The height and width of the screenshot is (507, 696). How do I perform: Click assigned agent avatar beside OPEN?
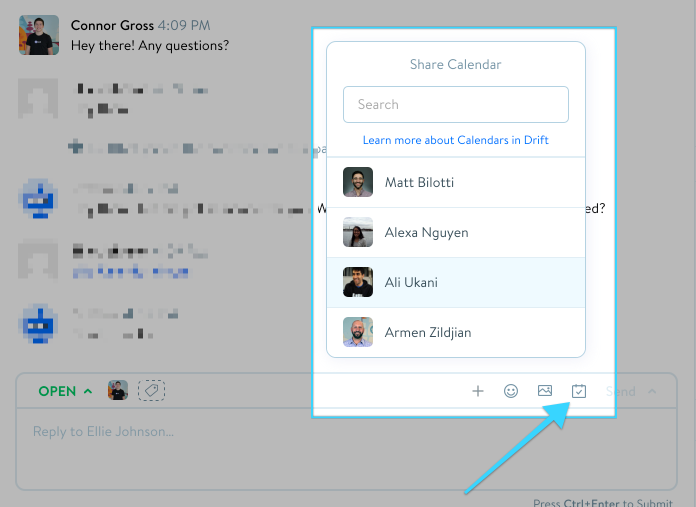118,391
